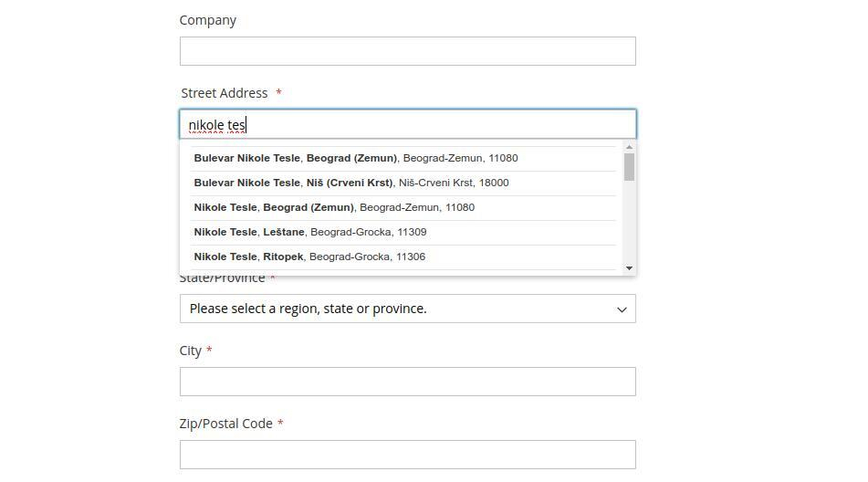The height and width of the screenshot is (482, 868).
Task: Select Bulevar Nikole Tesle, Beograd (Zemun) suggestion
Action: tap(356, 158)
